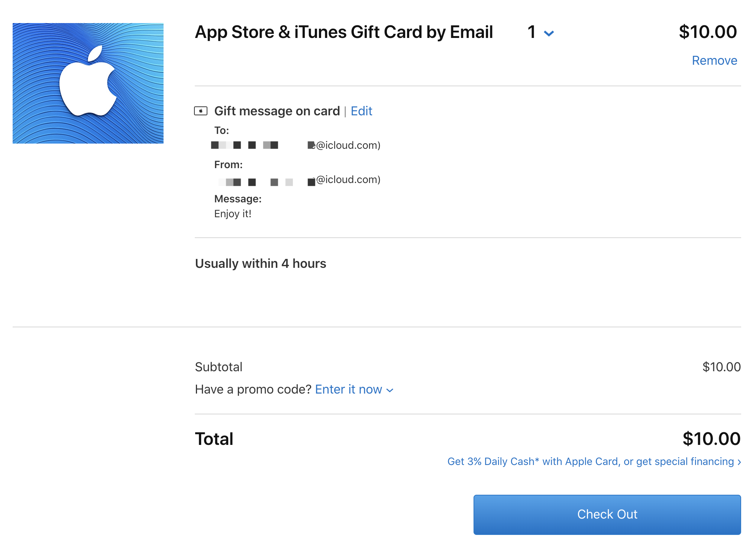This screenshot has width=756, height=555.
Task: Edit the gift message on card
Action: pos(361,111)
